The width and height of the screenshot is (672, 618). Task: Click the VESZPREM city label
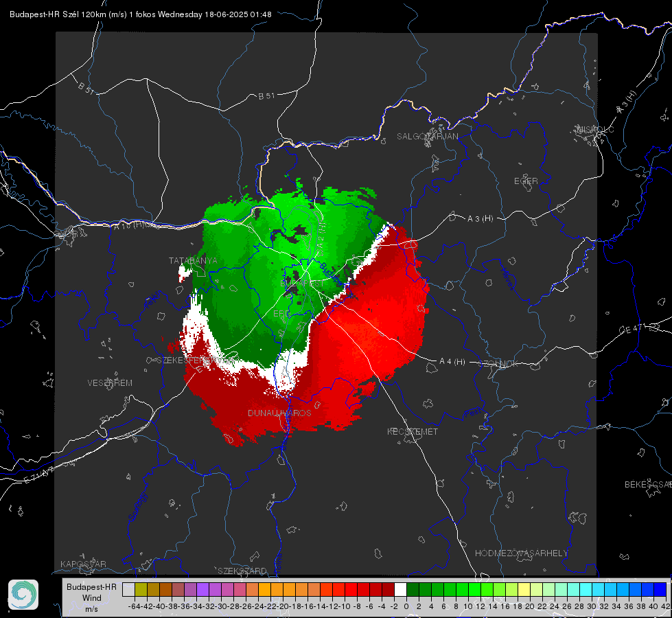[110, 382]
